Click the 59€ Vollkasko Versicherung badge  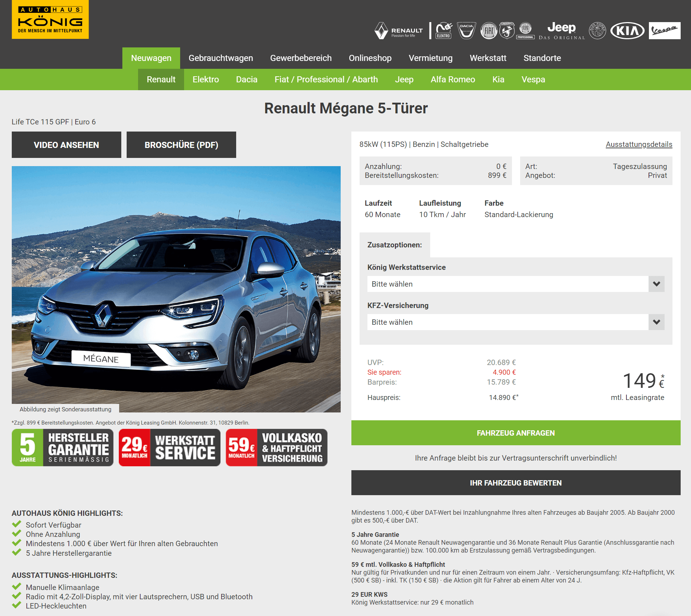pyautogui.click(x=276, y=447)
